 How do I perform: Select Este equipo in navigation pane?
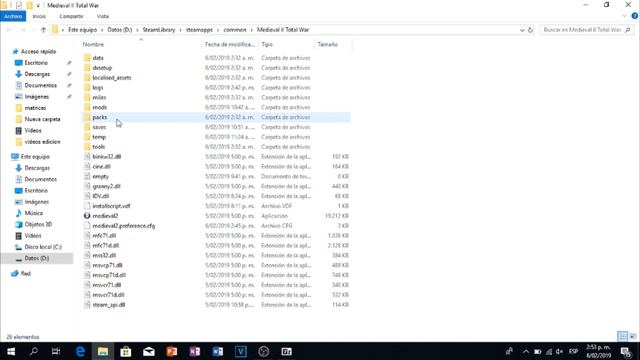click(35, 157)
